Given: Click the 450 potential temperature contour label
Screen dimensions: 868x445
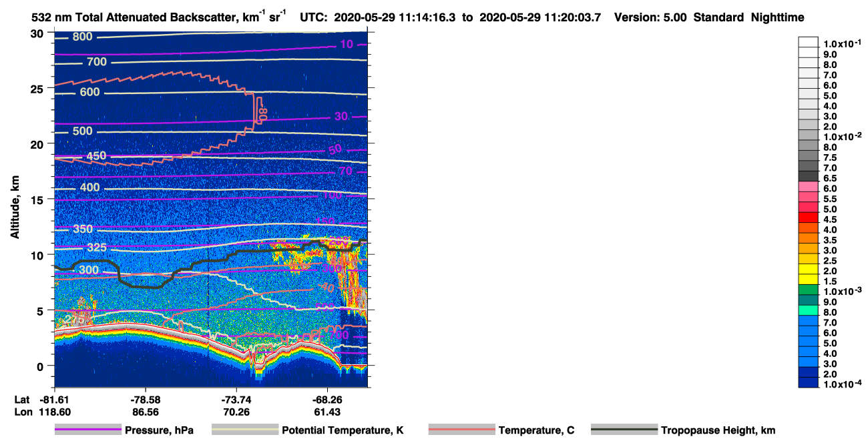Looking at the screenshot, I should click(x=97, y=157).
